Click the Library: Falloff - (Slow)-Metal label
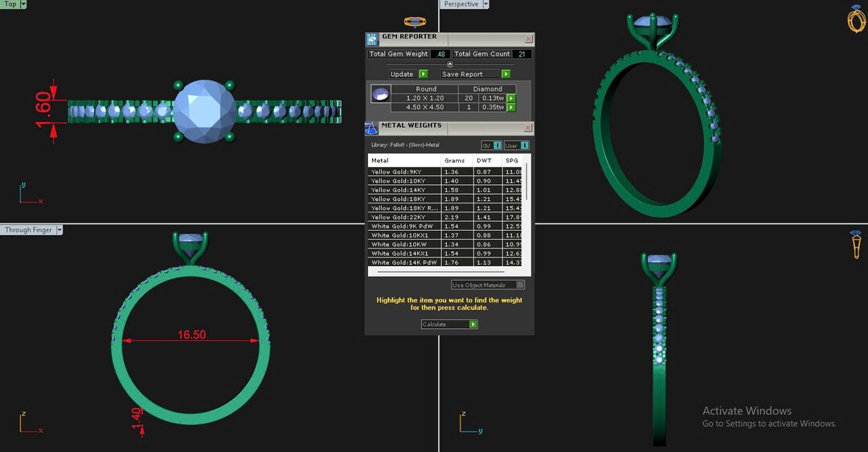This screenshot has width=868, height=452. (x=405, y=145)
